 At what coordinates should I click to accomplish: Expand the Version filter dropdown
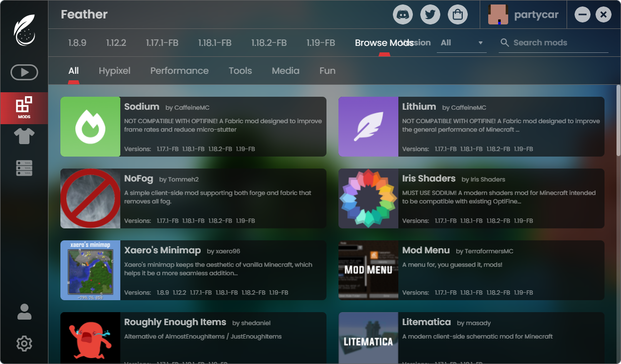461,43
